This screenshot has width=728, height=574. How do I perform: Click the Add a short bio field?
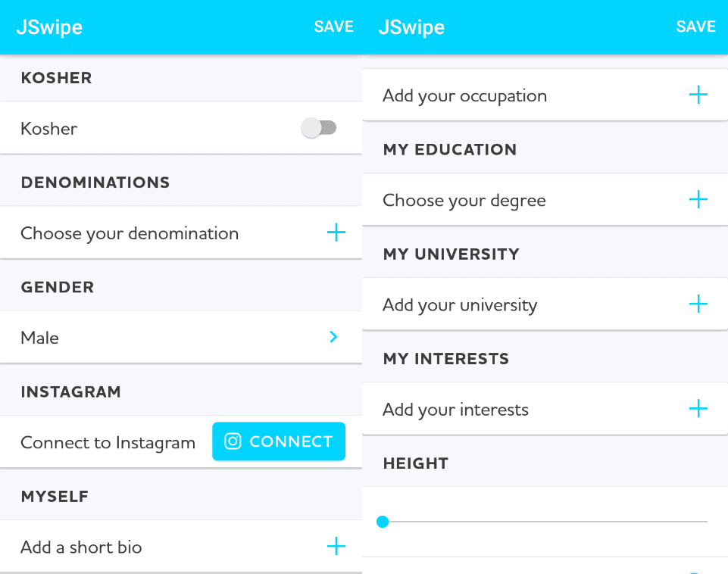click(x=181, y=546)
